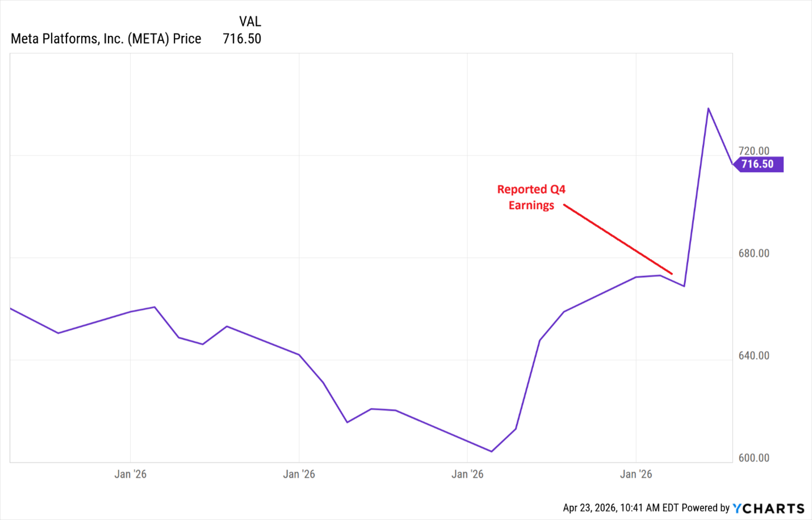The image size is (812, 520).
Task: Click the YCharts logo
Action: (768, 508)
